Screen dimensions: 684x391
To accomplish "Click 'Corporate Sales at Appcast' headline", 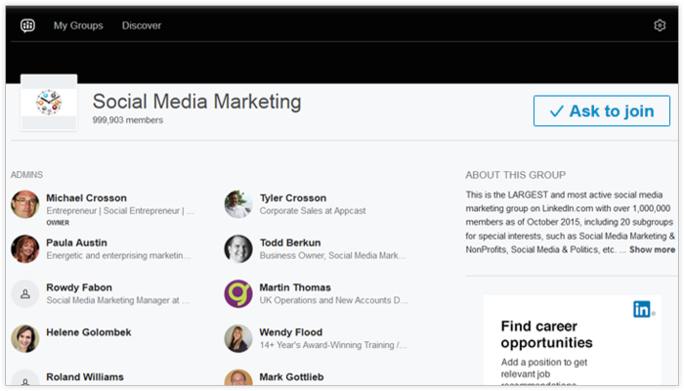I will click(313, 211).
